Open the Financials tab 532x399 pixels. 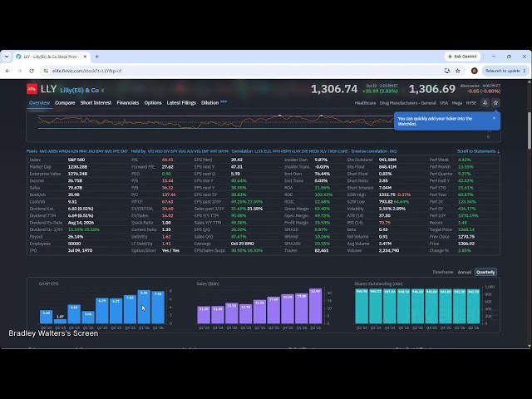tap(127, 103)
